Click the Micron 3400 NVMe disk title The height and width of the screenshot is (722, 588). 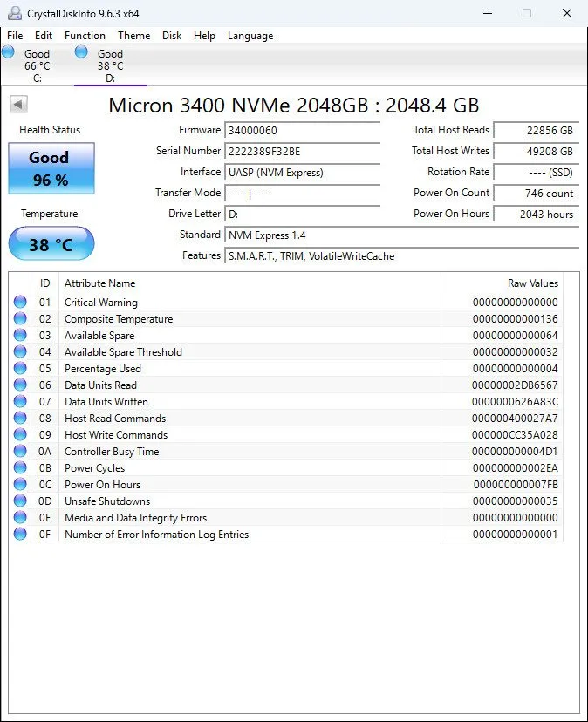point(294,105)
